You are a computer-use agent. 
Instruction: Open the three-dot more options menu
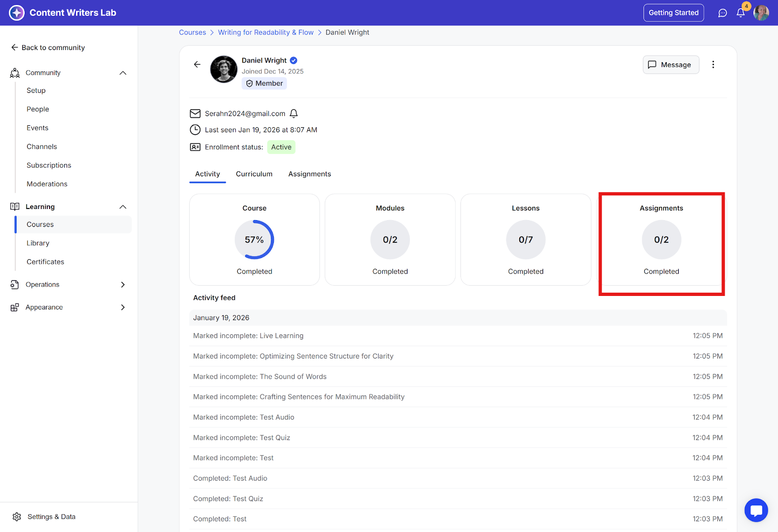pos(713,65)
